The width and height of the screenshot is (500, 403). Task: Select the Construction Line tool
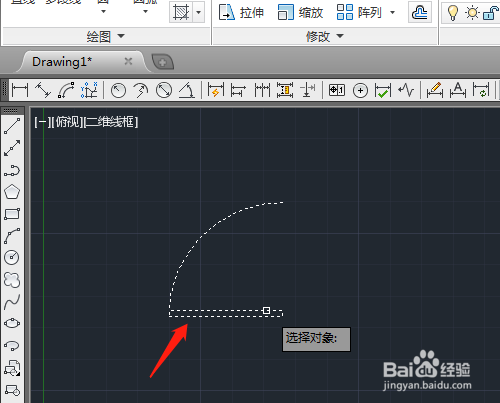tap(12, 148)
